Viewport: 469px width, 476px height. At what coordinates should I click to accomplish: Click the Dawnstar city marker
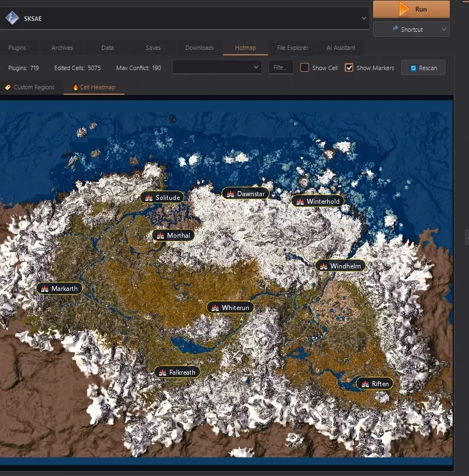(x=245, y=194)
